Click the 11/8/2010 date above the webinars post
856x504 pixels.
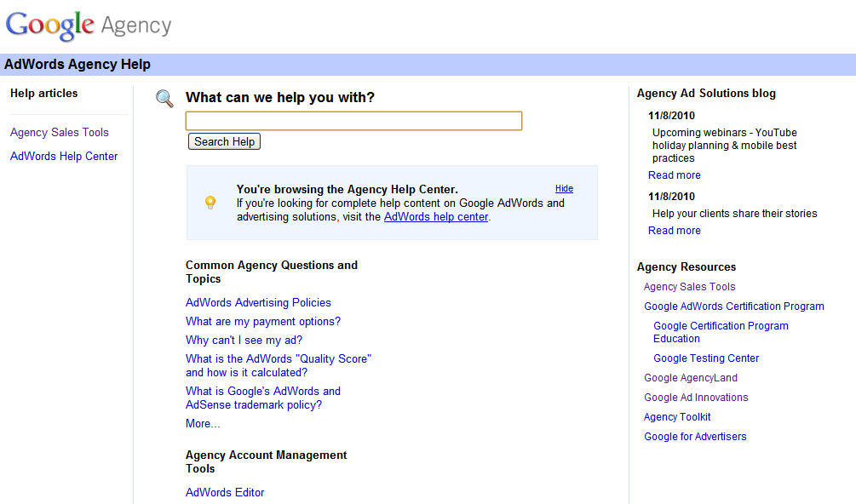[x=671, y=116]
